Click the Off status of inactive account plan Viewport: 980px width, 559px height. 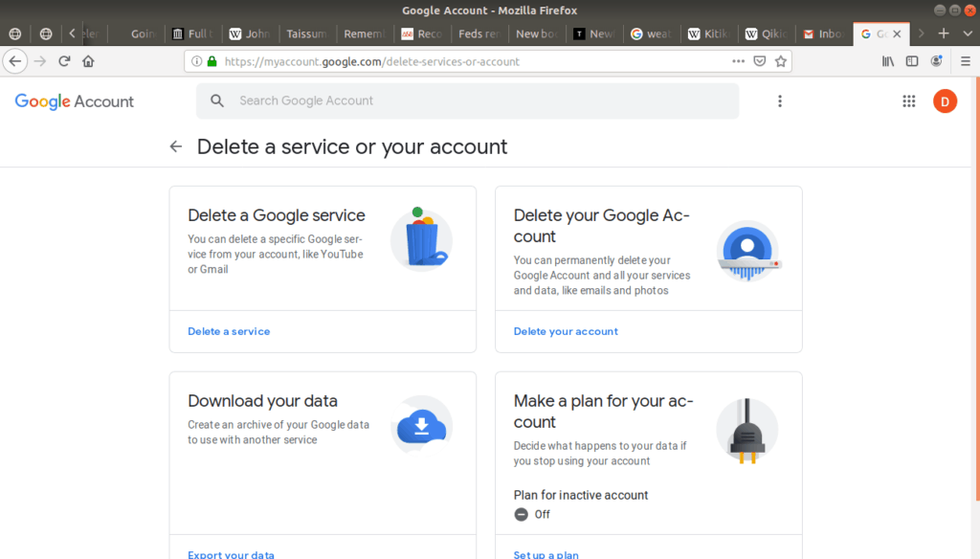(532, 514)
